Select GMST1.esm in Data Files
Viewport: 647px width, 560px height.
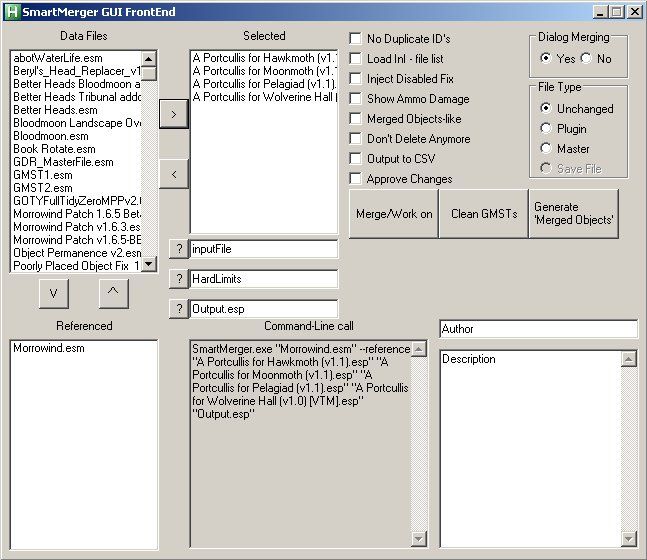[x=77, y=175]
